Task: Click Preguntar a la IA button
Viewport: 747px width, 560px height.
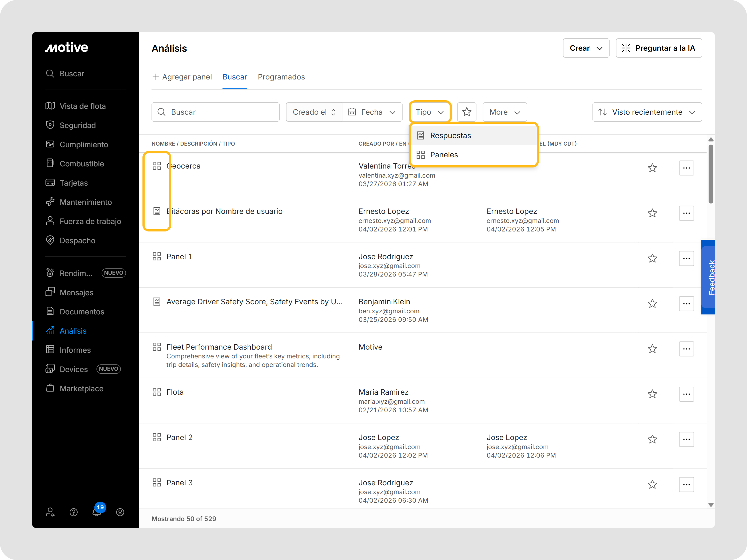Action: (x=658, y=48)
